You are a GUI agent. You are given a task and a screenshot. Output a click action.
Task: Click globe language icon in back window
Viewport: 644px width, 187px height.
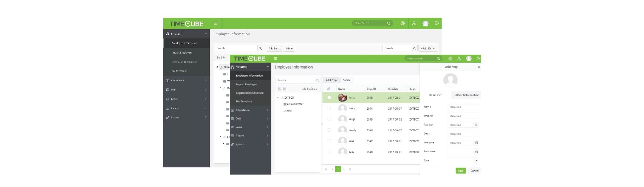tap(402, 23)
